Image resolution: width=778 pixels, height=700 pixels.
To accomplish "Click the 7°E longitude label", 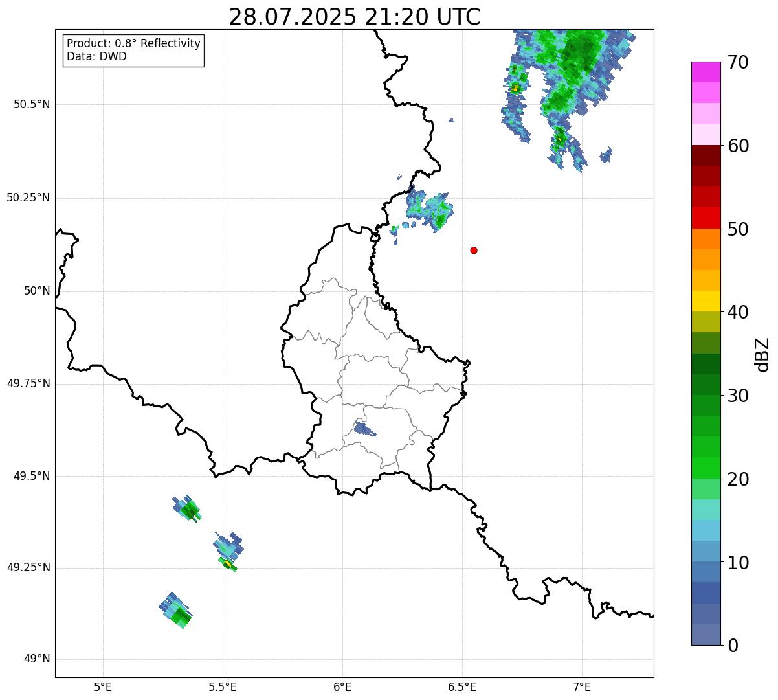I will 582,686.
